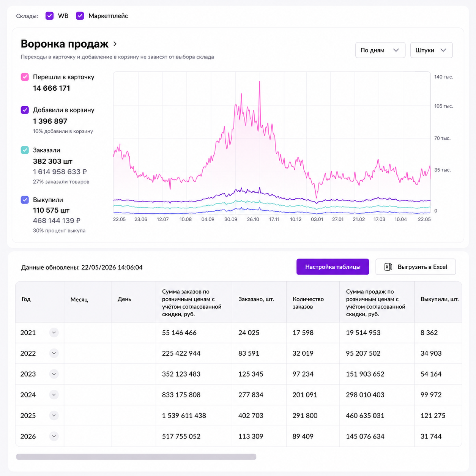Expand the 2021 year row
Screen dimensions: 476x476
tap(54, 333)
